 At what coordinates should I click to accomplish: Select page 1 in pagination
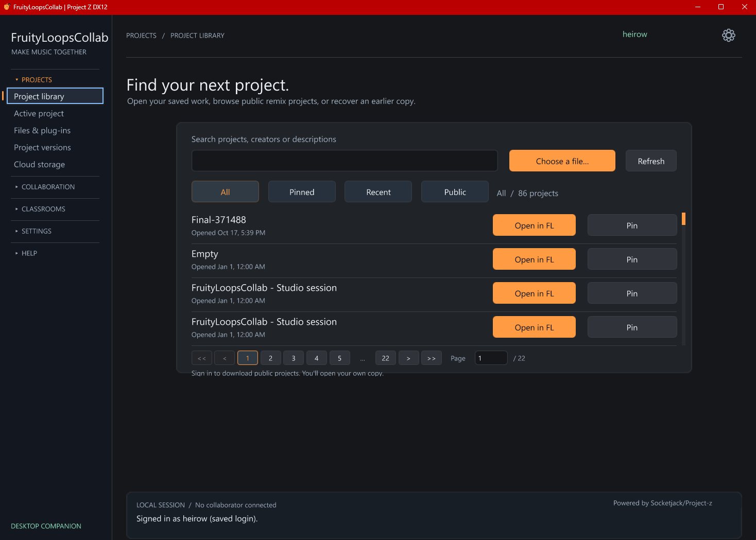pos(248,358)
